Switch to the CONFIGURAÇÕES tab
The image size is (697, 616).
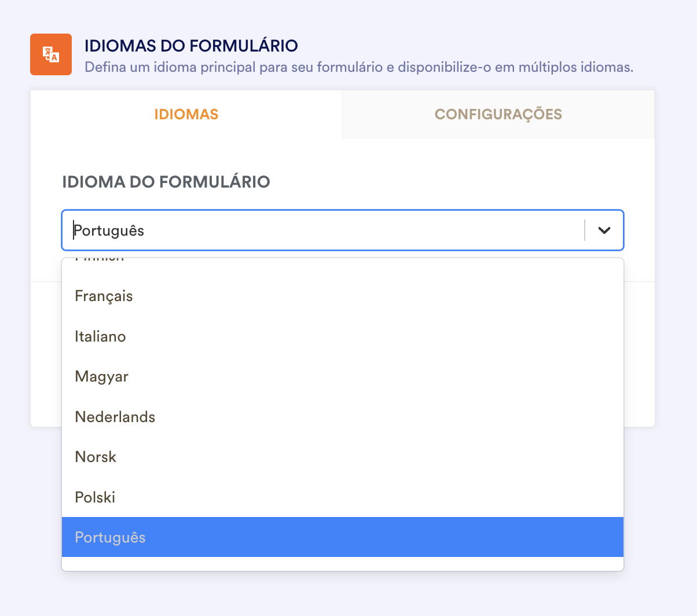click(498, 114)
